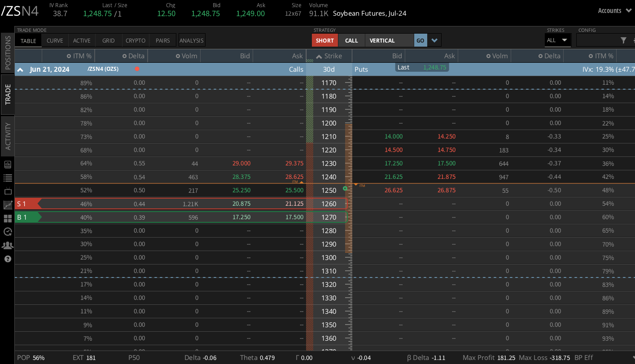Open the VERTICAL strategy selector
The image size is (635, 364).
click(x=389, y=40)
